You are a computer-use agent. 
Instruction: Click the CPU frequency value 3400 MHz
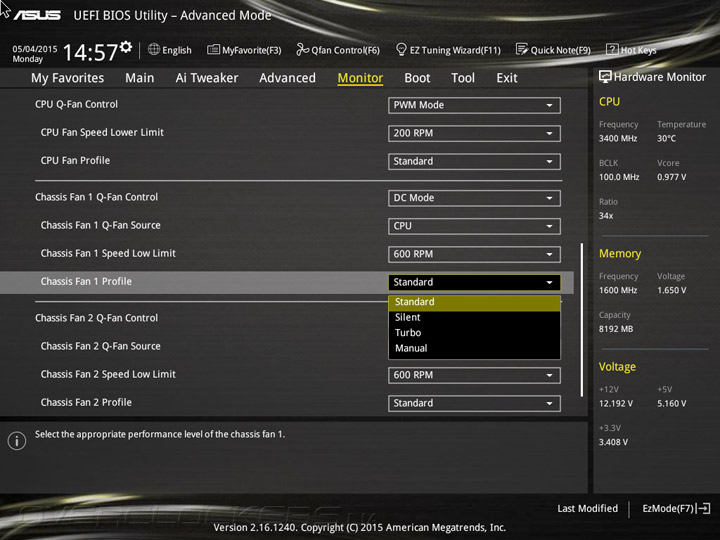tap(618, 138)
